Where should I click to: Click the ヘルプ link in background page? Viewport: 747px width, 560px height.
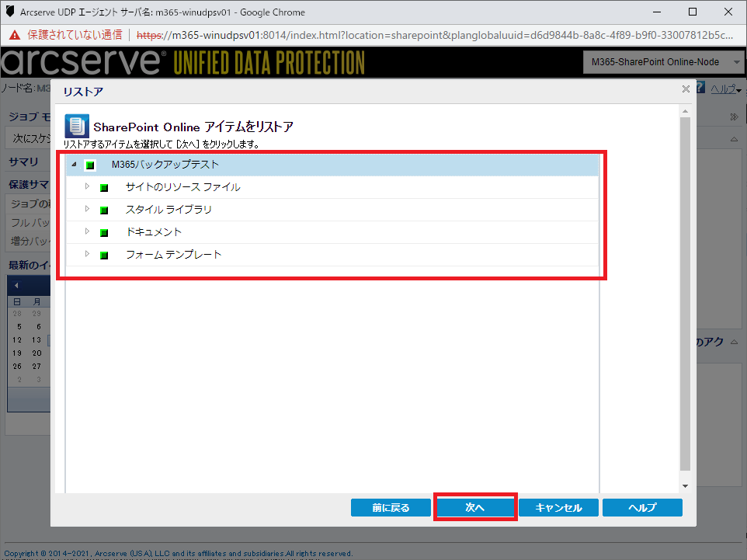pyautogui.click(x=723, y=89)
